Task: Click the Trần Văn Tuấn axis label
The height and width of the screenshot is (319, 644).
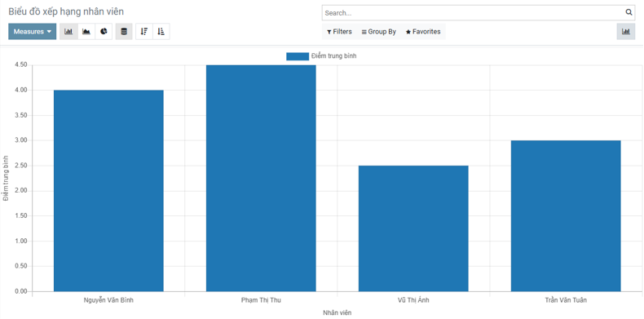Action: coord(566,300)
